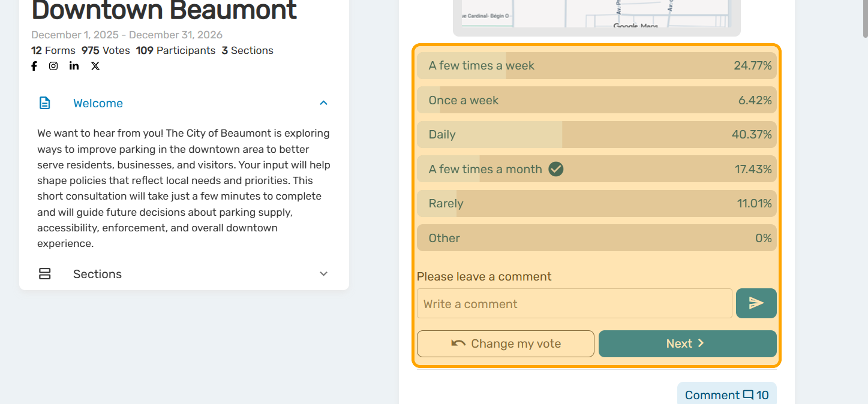The height and width of the screenshot is (404, 868).
Task: Choose the "Rarely" poll answer
Action: pyautogui.click(x=596, y=204)
